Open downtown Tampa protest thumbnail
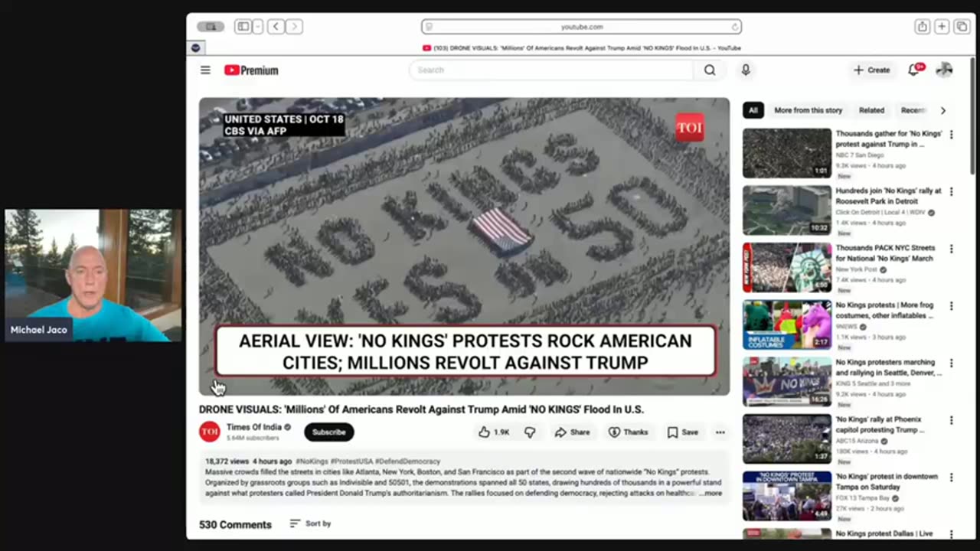This screenshot has width=980, height=551. pyautogui.click(x=787, y=496)
